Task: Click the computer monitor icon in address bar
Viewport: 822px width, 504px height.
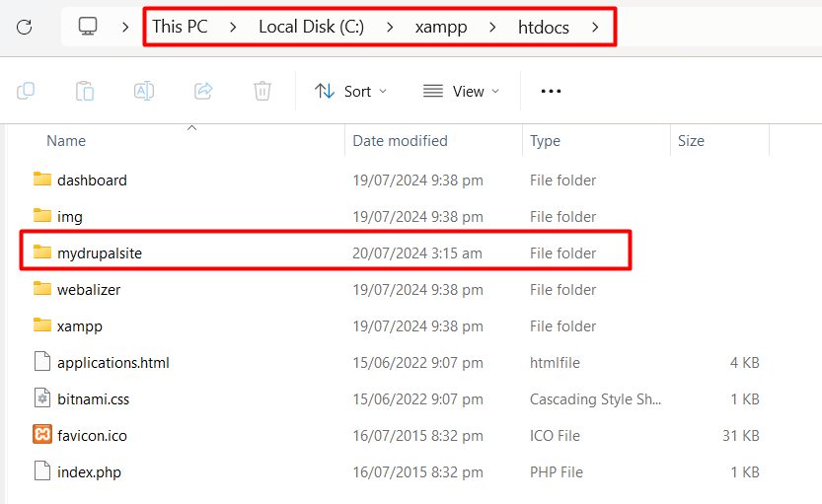Action: click(x=88, y=26)
